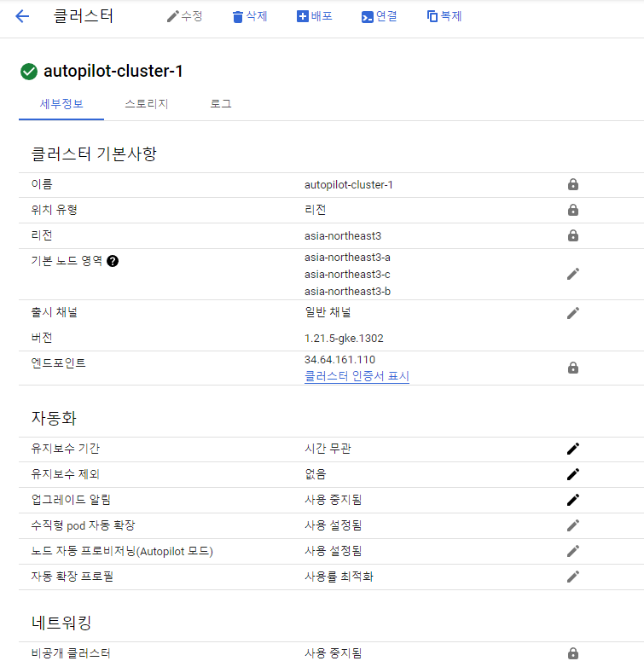644x661 pixels.
Task: Click help icon next to 기본 노드 영역
Action: (x=113, y=261)
